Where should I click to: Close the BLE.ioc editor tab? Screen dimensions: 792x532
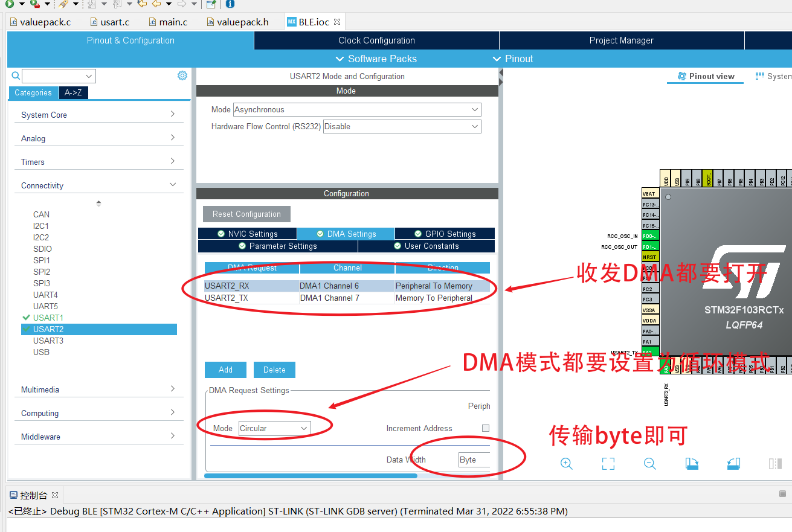point(337,22)
